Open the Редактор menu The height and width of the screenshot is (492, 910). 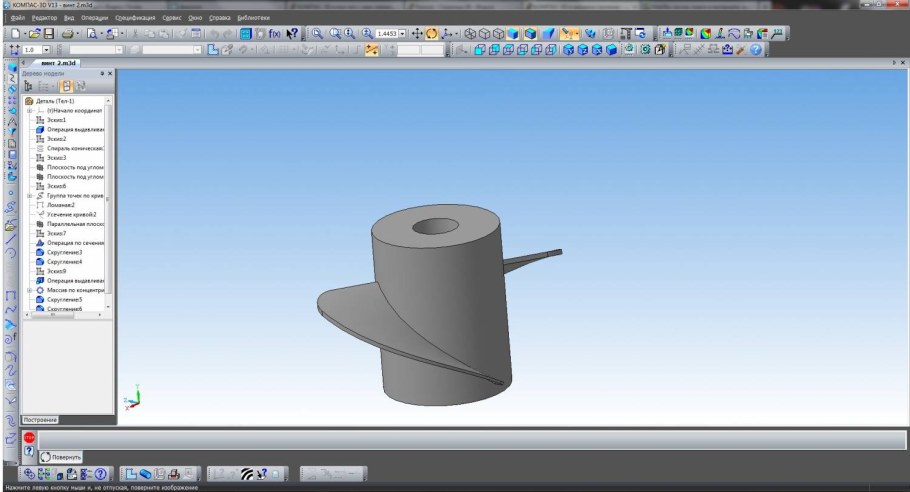pyautogui.click(x=44, y=18)
